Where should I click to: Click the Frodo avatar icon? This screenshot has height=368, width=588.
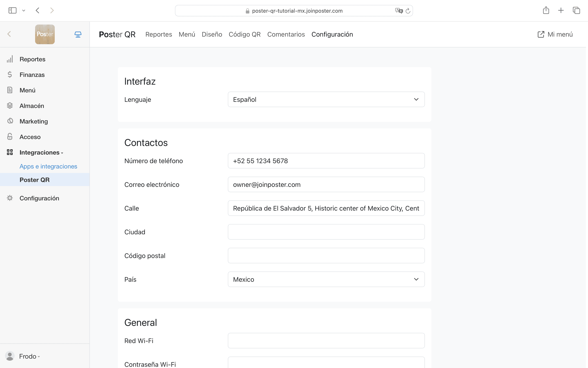point(10,356)
